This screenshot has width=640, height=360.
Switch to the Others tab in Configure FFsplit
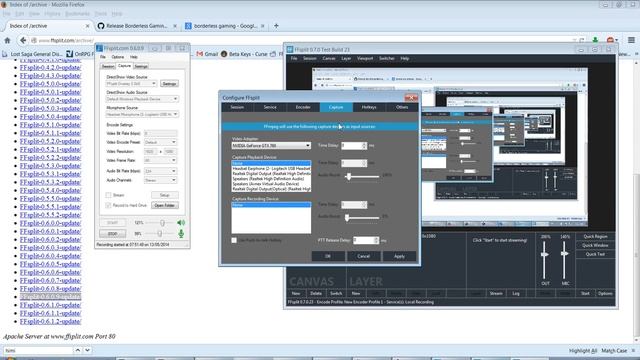coord(402,107)
